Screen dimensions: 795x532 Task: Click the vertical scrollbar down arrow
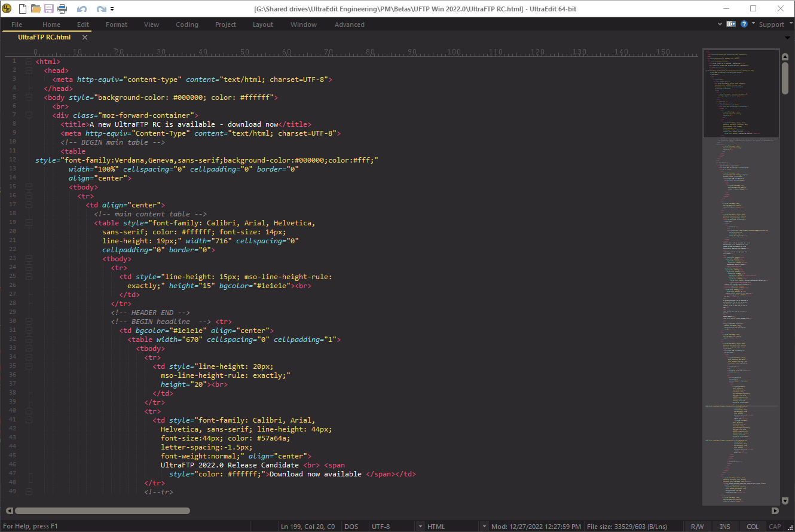click(x=785, y=500)
